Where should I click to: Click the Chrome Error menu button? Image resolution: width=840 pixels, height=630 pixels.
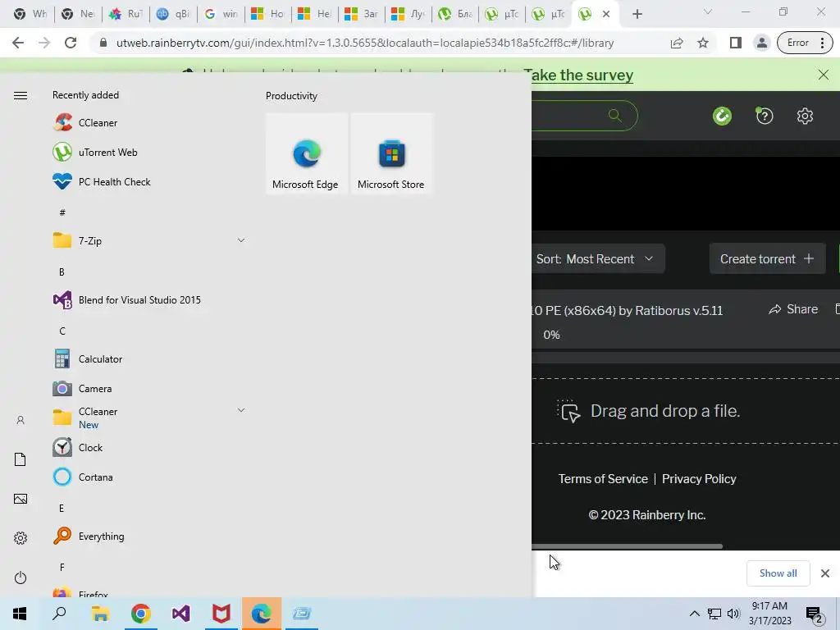[806, 43]
